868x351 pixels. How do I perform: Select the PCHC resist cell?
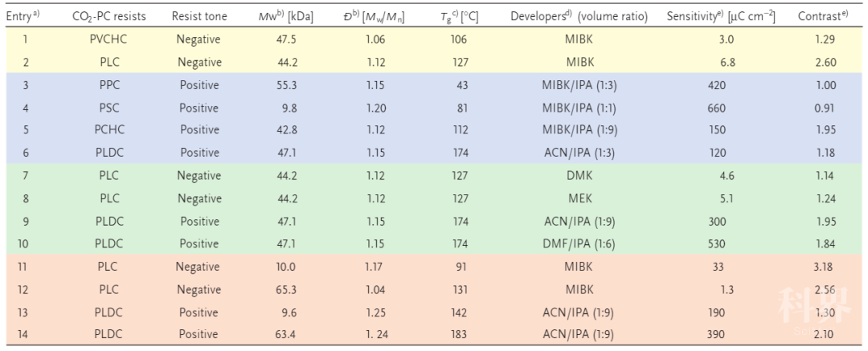point(108,130)
